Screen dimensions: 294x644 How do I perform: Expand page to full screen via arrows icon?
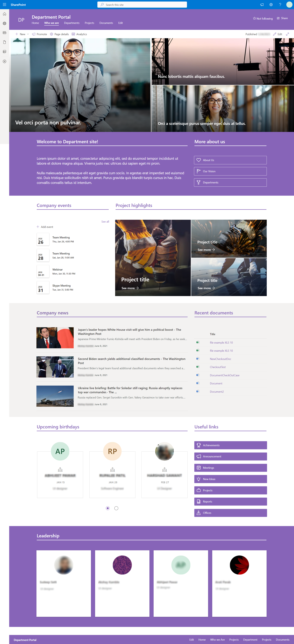point(287,34)
